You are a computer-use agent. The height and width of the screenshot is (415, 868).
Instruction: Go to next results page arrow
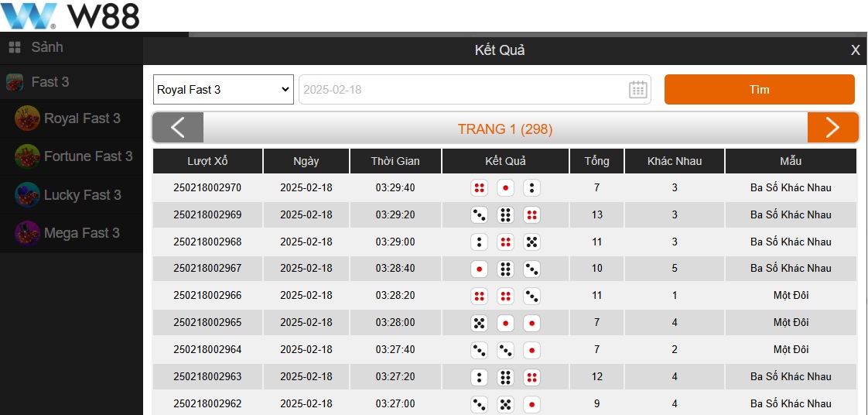click(x=832, y=128)
